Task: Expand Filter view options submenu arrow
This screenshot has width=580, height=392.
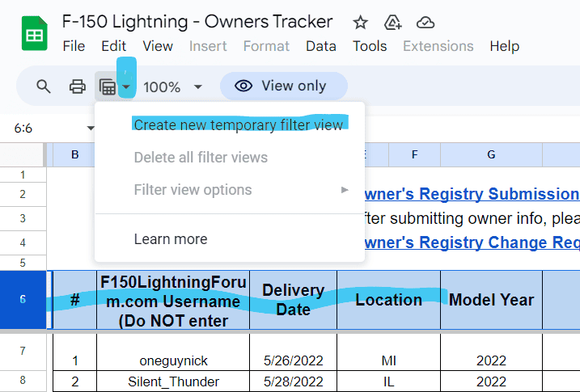Action: (345, 190)
